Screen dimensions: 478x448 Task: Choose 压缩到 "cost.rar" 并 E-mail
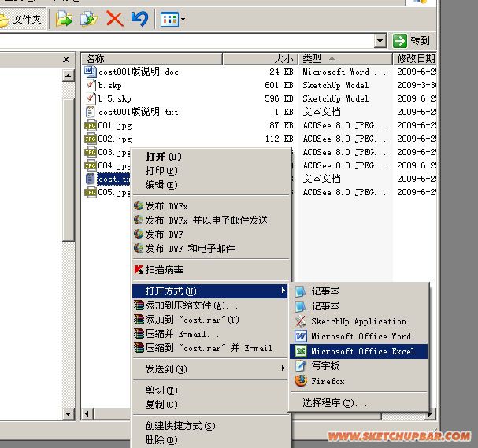coord(210,348)
